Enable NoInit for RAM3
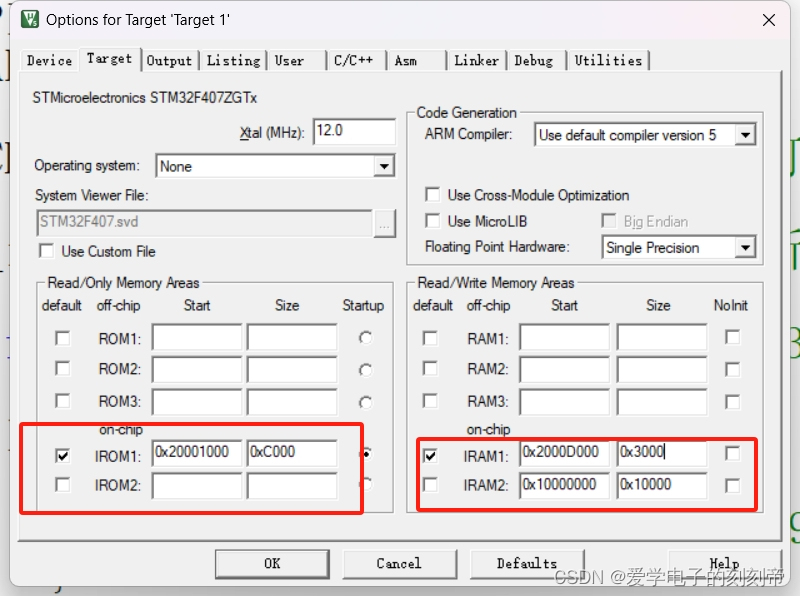Screen dimensions: 800x596 [733, 402]
